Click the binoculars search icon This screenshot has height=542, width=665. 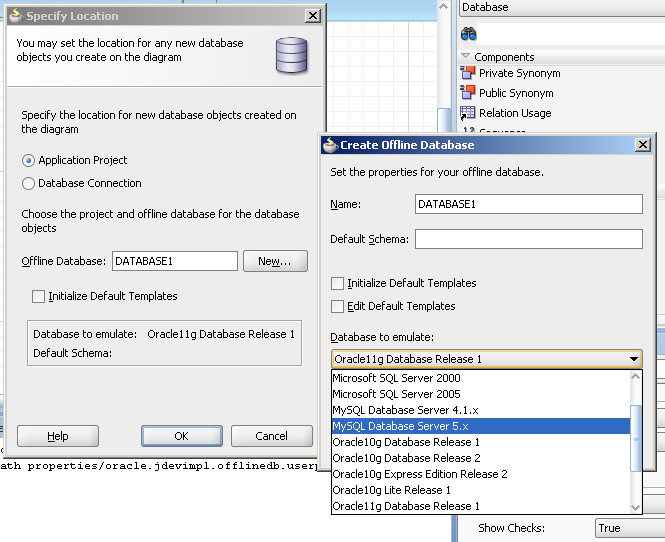coord(468,34)
